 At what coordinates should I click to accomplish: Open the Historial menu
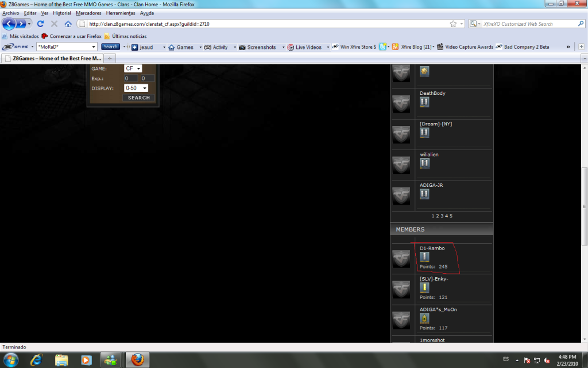[62, 13]
